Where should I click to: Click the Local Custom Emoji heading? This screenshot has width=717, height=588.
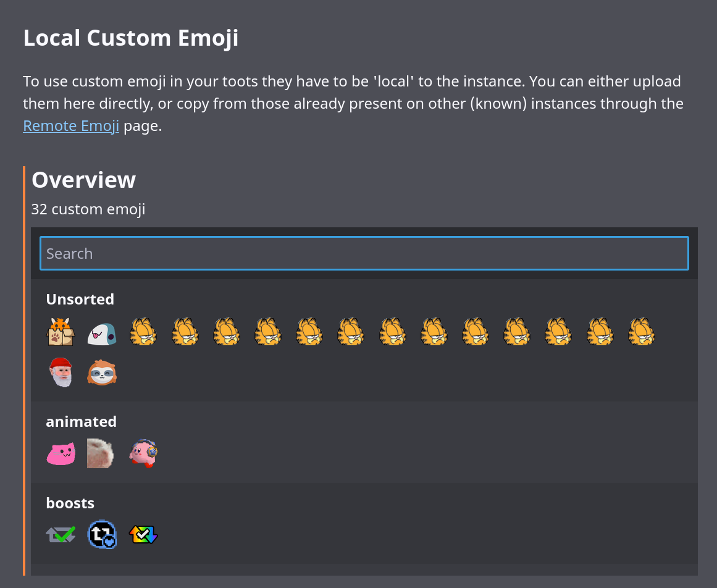click(130, 38)
